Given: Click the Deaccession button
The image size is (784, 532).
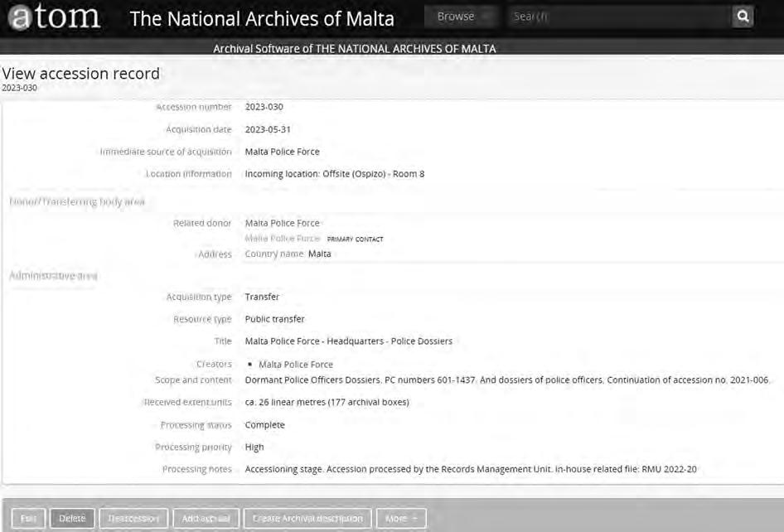Looking at the screenshot, I should (133, 519).
